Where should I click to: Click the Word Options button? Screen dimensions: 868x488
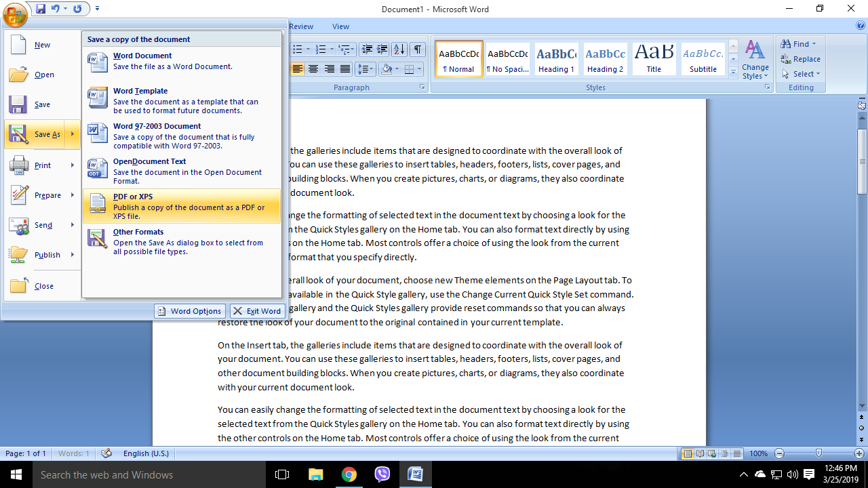tap(189, 311)
